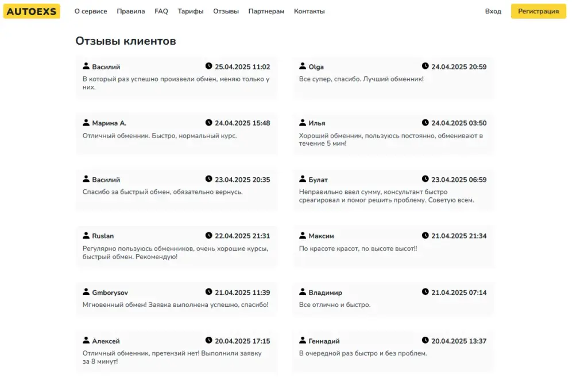
Task: Click the reviewer name Olga
Action: (x=316, y=67)
